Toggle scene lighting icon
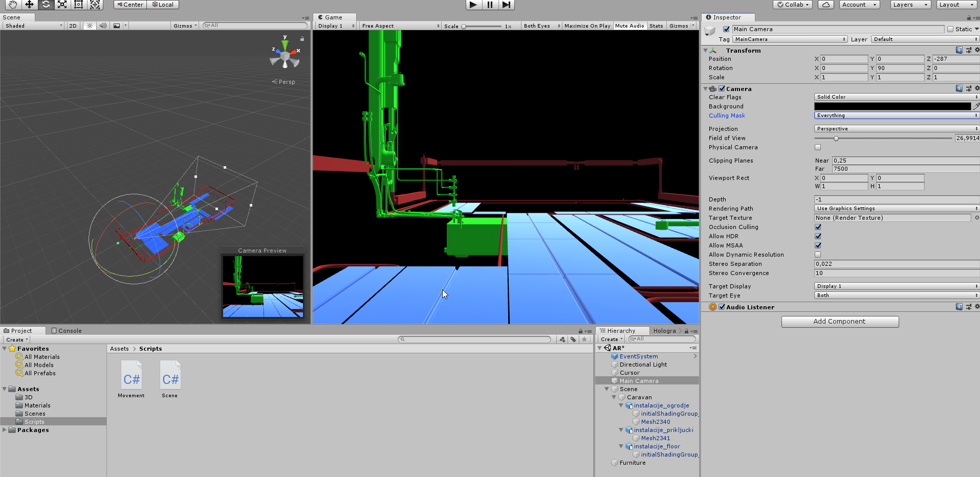 point(90,26)
